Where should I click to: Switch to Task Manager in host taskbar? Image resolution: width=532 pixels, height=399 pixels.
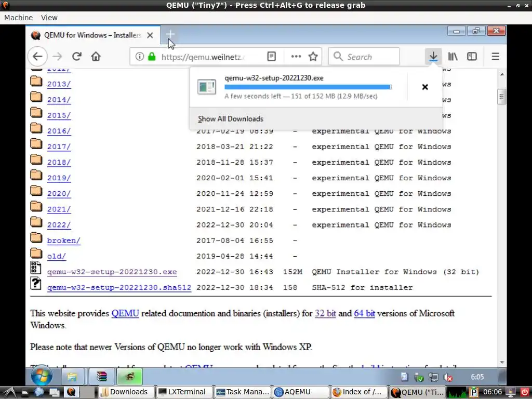pyautogui.click(x=243, y=392)
